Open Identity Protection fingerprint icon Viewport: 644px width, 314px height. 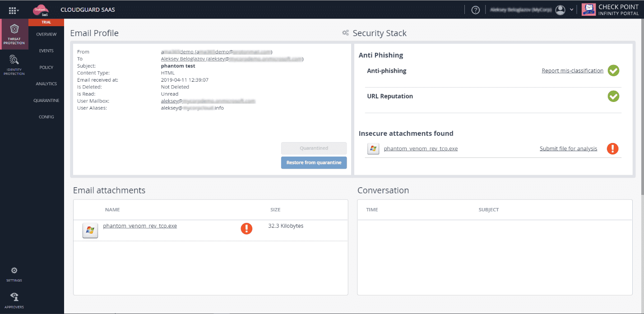pos(14,60)
